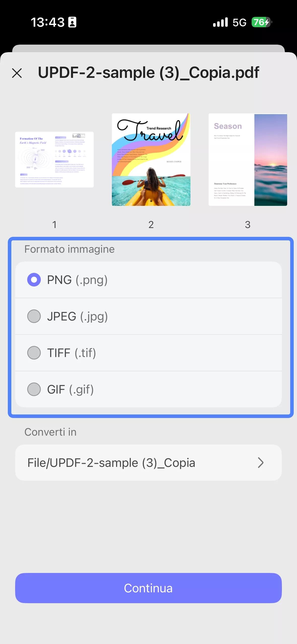Tap page number 1 label
This screenshot has width=297, height=644.
click(54, 224)
